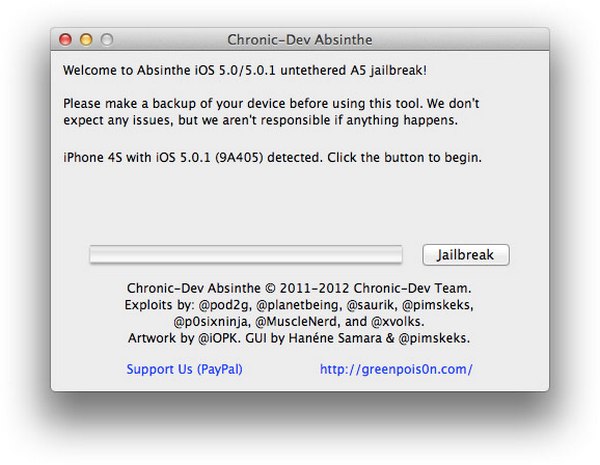Click the 2011-2012 Chronic-Dev Team copyright line
The width and height of the screenshot is (600, 465).
pyautogui.click(x=299, y=288)
